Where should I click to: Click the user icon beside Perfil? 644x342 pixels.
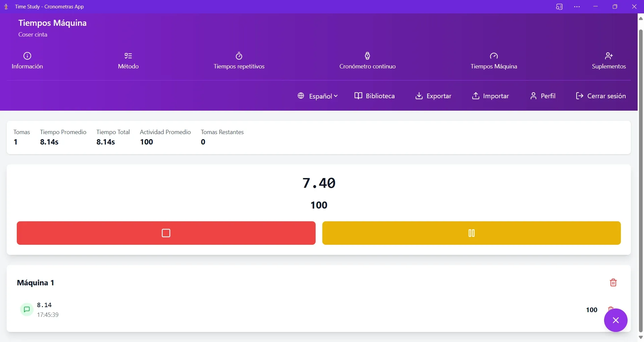533,96
